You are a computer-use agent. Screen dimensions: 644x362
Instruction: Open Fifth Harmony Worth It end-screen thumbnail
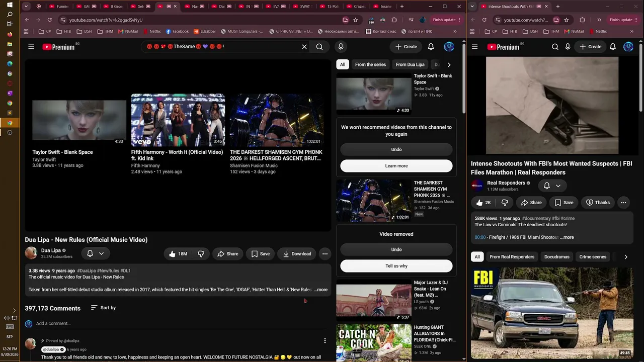pos(178,120)
